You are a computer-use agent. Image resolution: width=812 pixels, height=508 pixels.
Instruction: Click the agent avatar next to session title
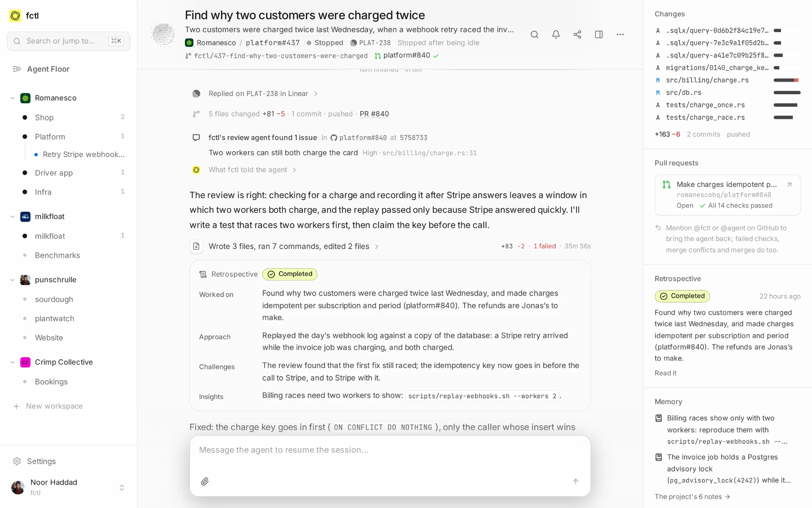[x=163, y=35]
